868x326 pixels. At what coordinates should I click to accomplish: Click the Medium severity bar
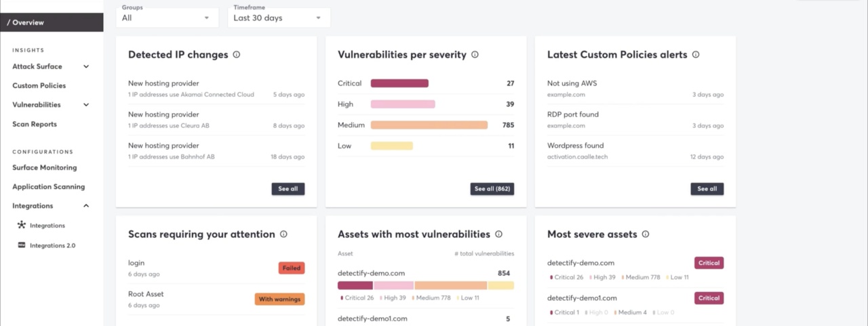click(x=429, y=125)
